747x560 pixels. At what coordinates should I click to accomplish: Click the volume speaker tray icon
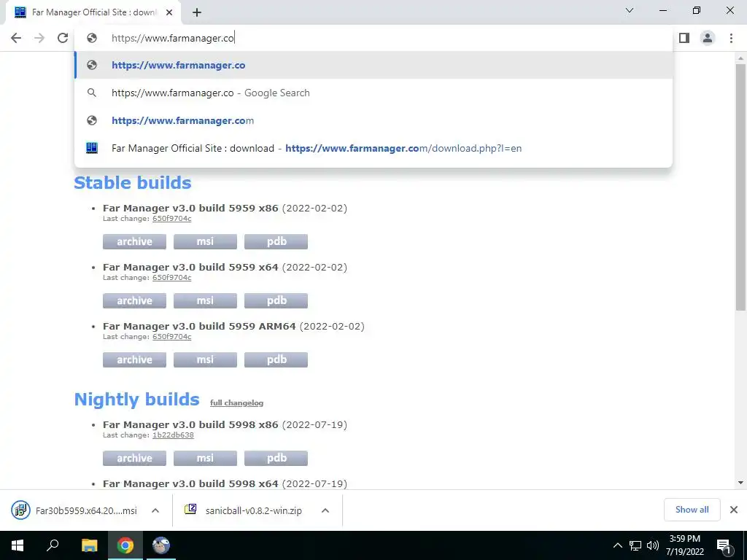coord(653,545)
